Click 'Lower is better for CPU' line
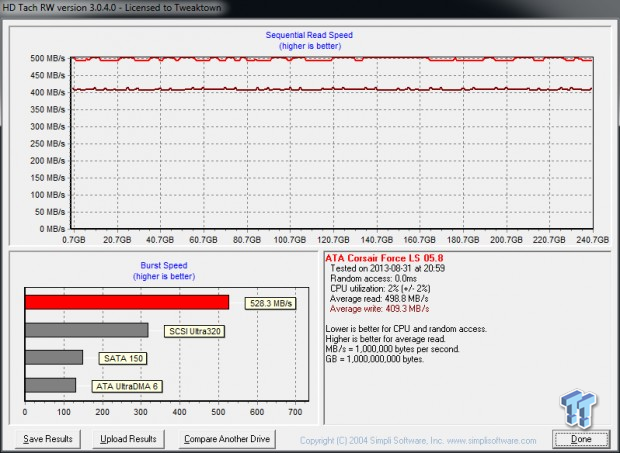 point(406,329)
